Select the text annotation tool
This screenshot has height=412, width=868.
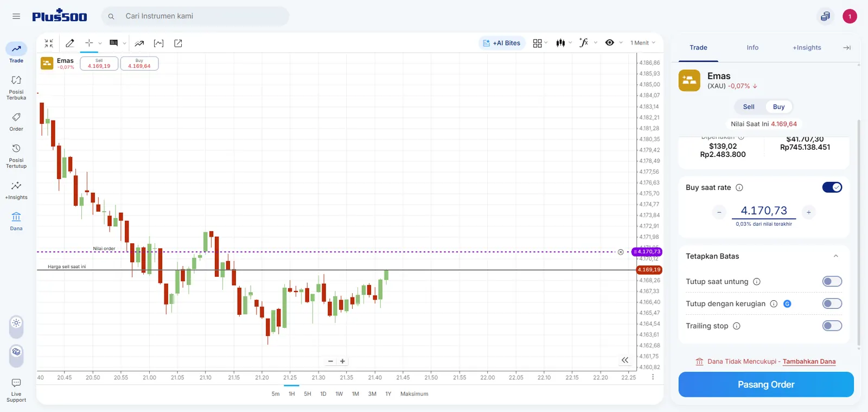tap(113, 43)
